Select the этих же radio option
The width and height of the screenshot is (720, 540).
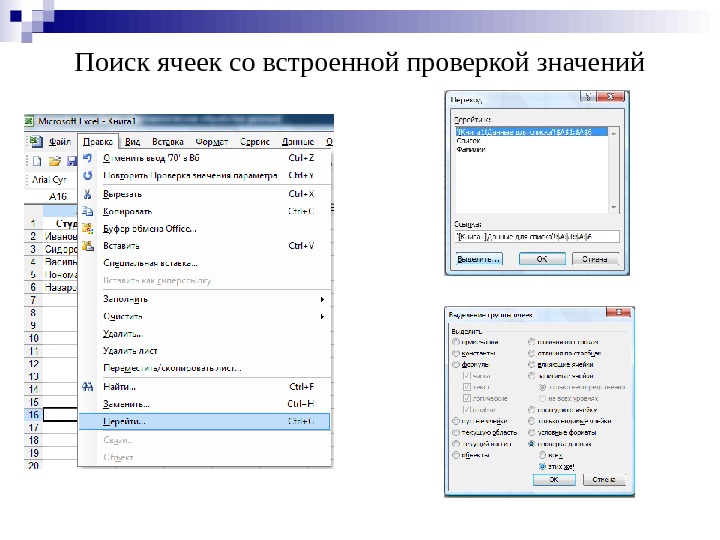(542, 467)
